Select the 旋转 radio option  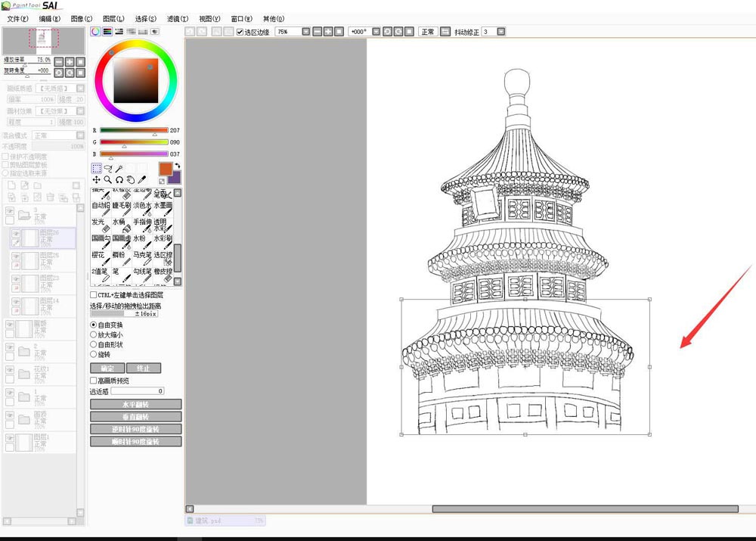click(x=94, y=354)
